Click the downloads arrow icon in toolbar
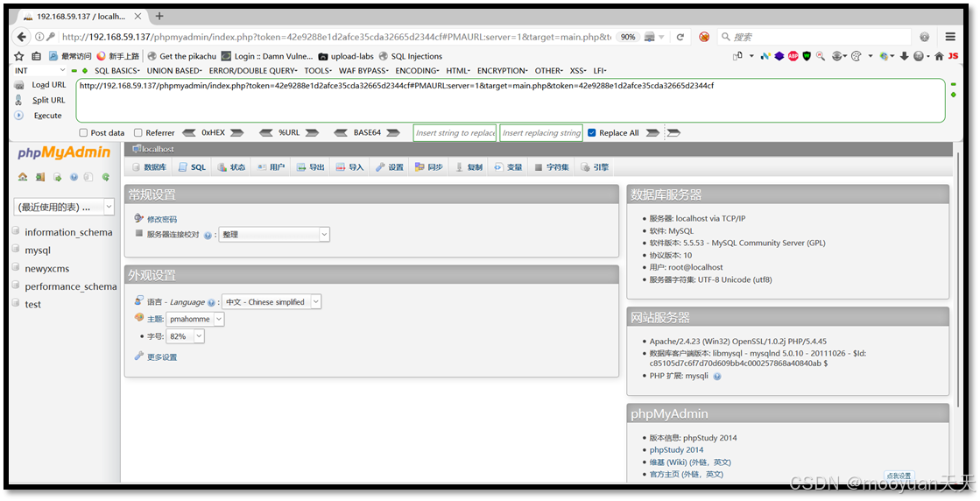 [x=904, y=56]
